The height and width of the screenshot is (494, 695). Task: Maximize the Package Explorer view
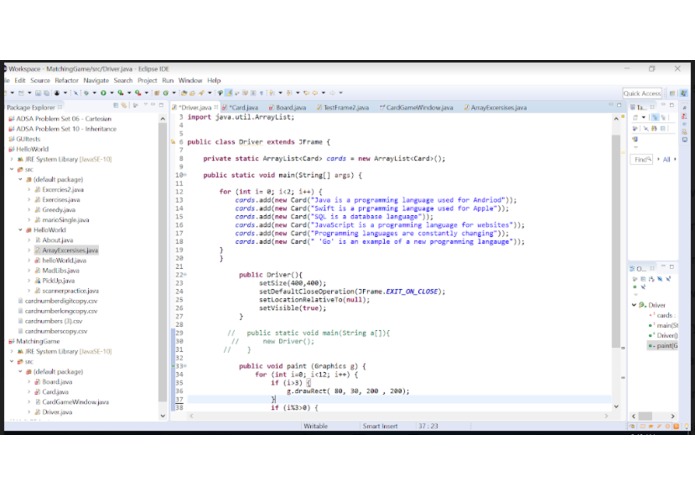tap(161, 105)
